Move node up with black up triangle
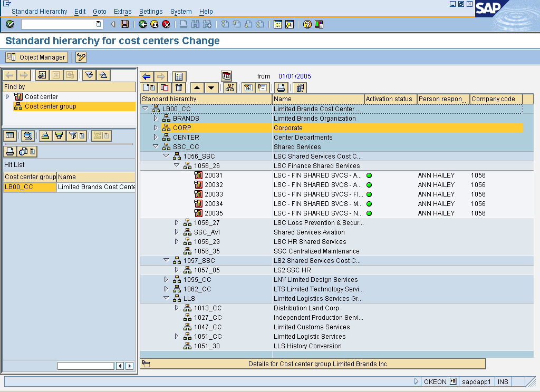Image resolution: width=540 pixels, height=392 pixels. coord(197,88)
